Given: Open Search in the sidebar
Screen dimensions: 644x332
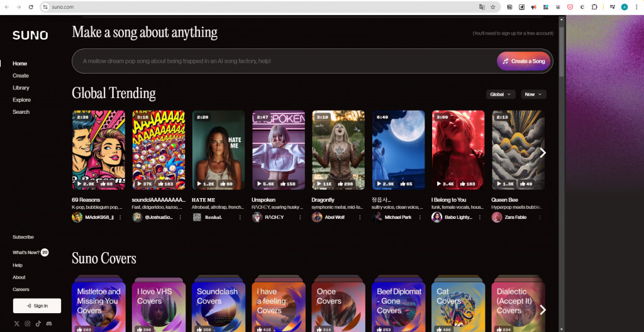Looking at the screenshot, I should [21, 112].
